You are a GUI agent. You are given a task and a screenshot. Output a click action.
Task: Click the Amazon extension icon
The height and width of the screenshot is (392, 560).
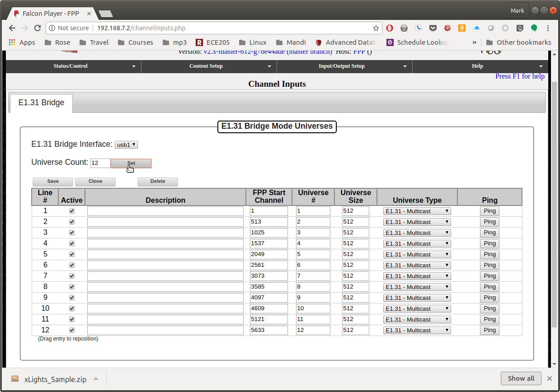point(461,28)
